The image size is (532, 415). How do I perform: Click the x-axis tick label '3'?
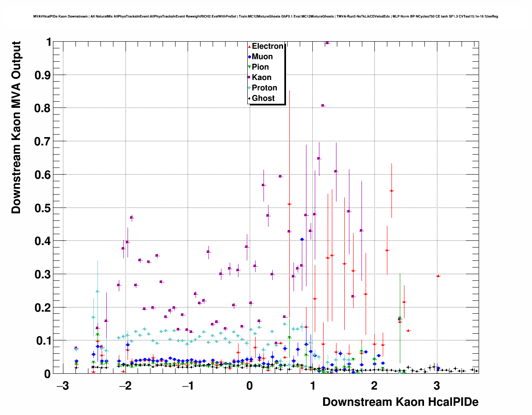pos(437,385)
